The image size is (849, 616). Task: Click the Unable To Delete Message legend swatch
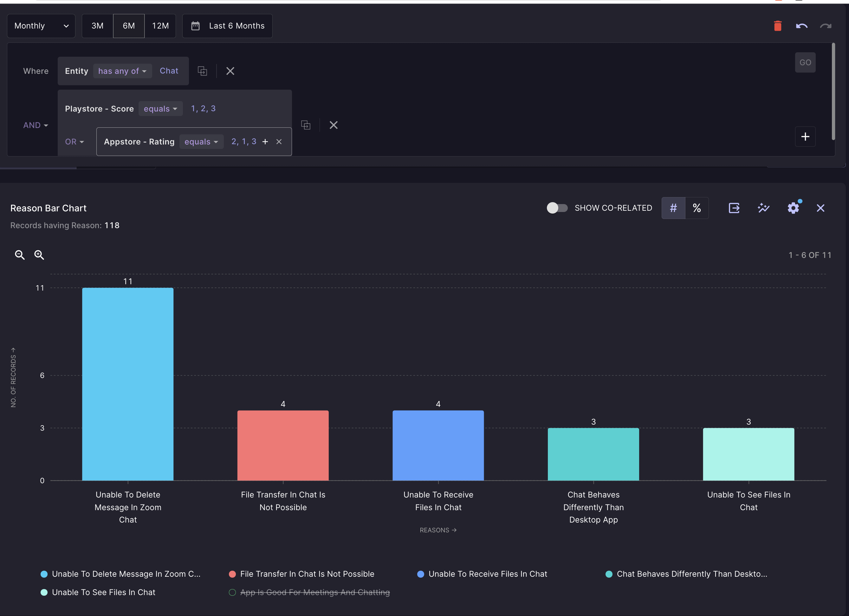pos(44,574)
